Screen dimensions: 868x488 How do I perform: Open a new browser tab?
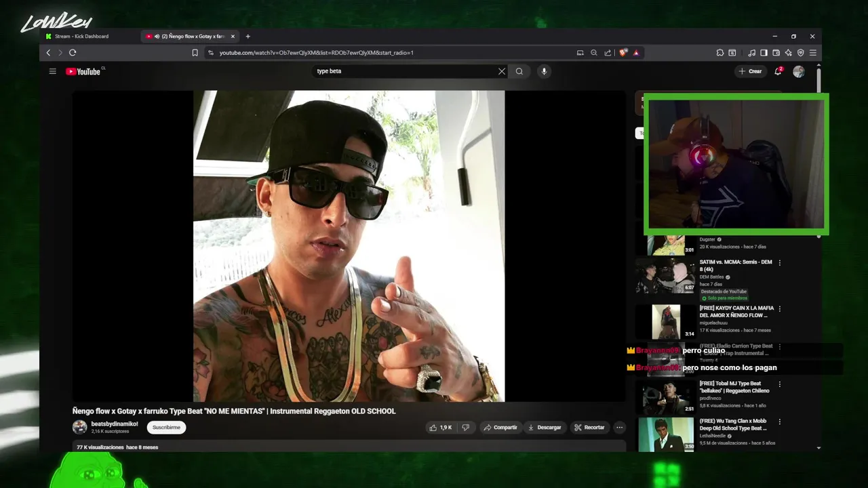pyautogui.click(x=248, y=37)
